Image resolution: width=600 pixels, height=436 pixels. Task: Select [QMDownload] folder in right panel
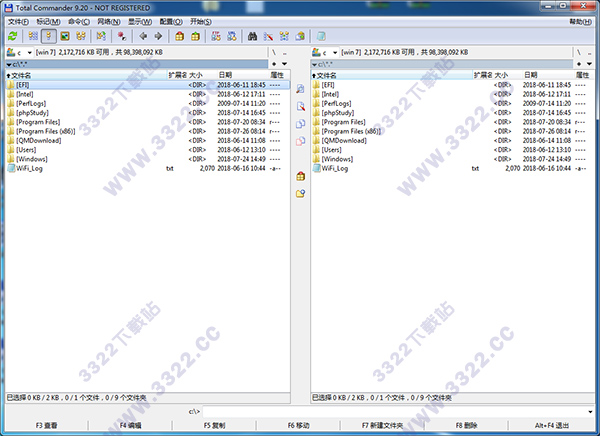coord(453,140)
